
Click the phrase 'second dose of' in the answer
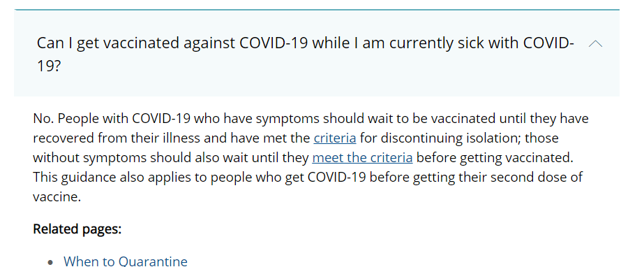(x=544, y=178)
